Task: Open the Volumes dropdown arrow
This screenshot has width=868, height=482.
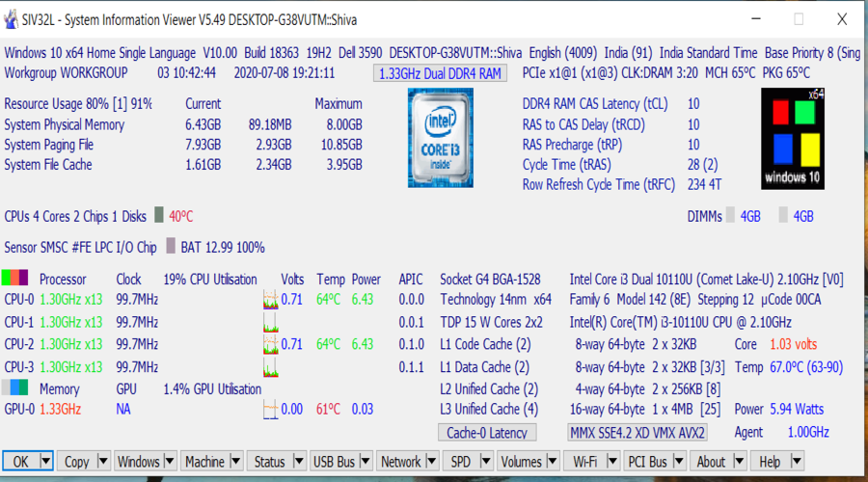Action: [x=556, y=462]
